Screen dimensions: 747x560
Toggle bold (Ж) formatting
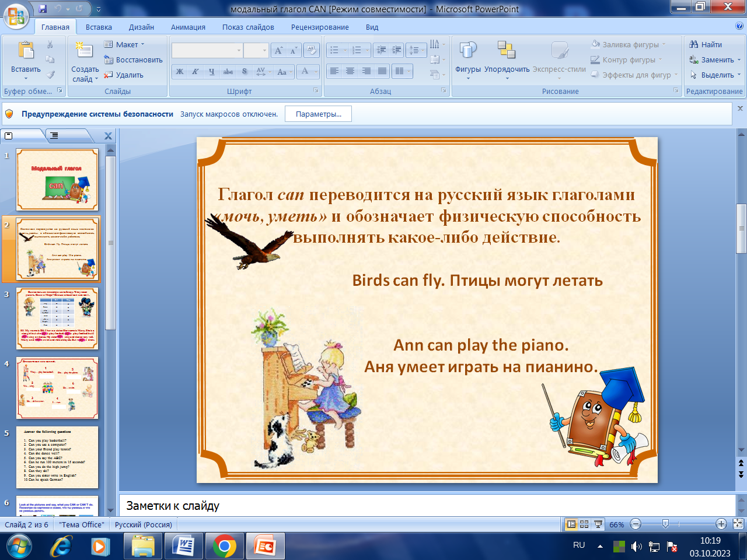point(180,72)
